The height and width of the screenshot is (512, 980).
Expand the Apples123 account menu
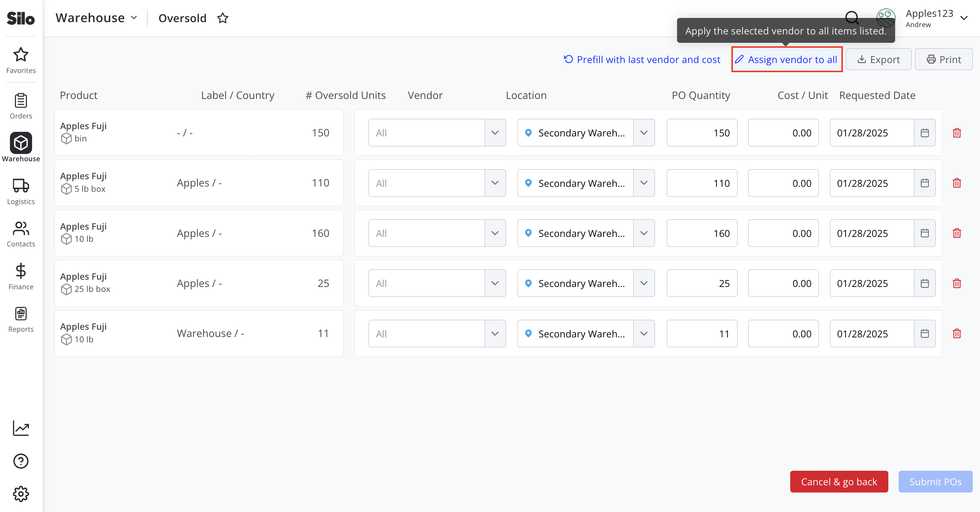click(x=964, y=18)
